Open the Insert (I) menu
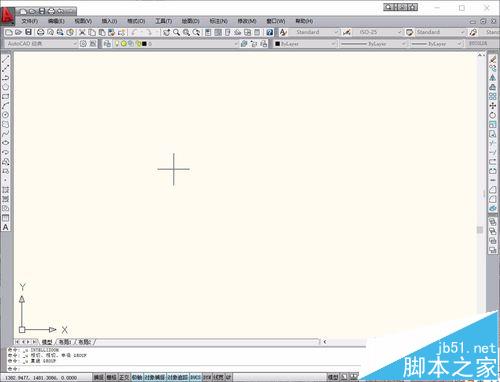Image resolution: width=500 pixels, height=382 pixels. point(109,21)
